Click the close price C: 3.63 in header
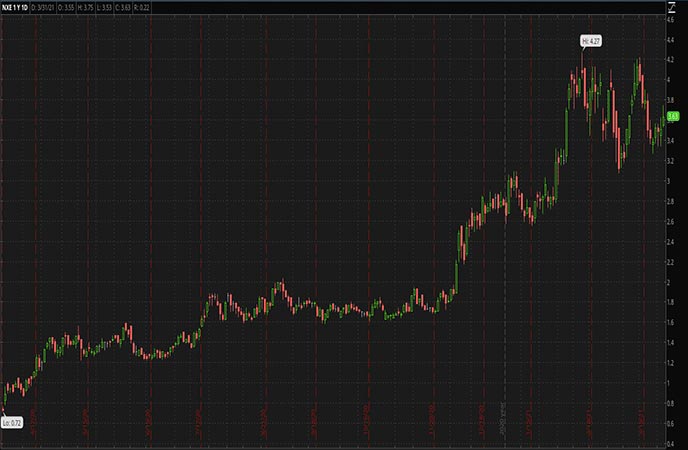The height and width of the screenshot is (450, 688). point(122,7)
